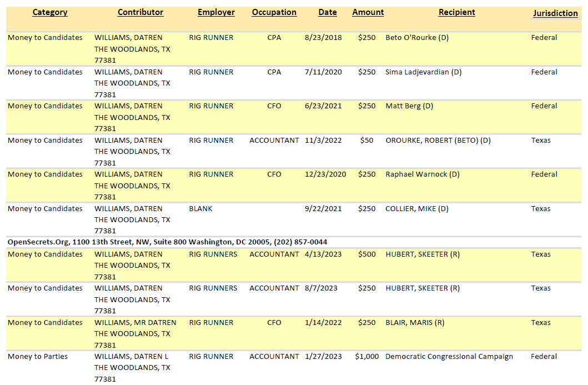The image size is (588, 385).
Task: Click the Contributor column header
Action: (x=140, y=12)
